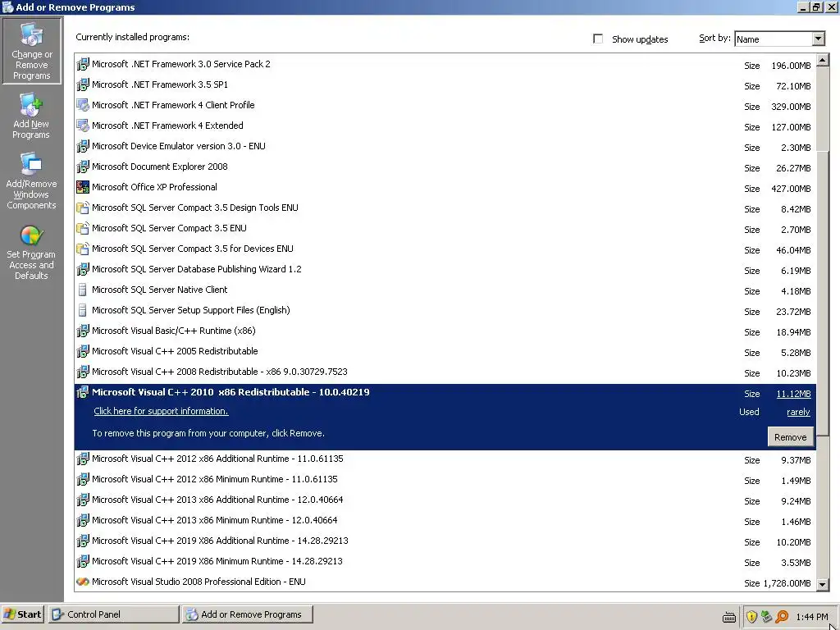Viewport: 840px width, 630px height.
Task: Click icon of SQL Server Compact 3.5 for Devices
Action: click(83, 249)
